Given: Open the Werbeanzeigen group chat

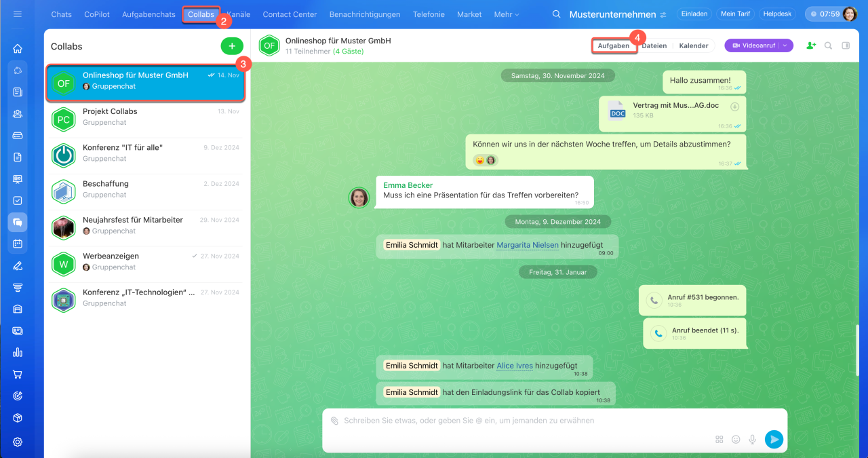Looking at the screenshot, I should click(x=146, y=264).
